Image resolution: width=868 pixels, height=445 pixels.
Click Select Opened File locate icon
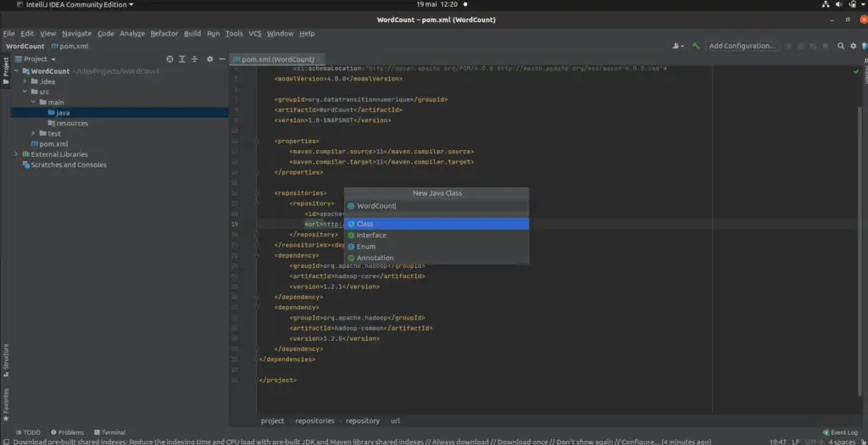(170, 59)
